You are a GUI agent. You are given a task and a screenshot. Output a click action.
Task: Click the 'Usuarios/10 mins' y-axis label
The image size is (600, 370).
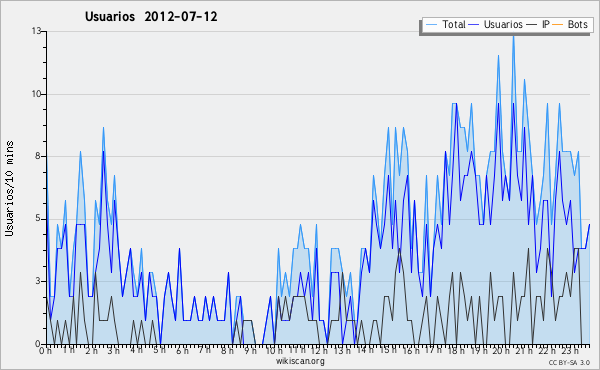click(x=9, y=189)
